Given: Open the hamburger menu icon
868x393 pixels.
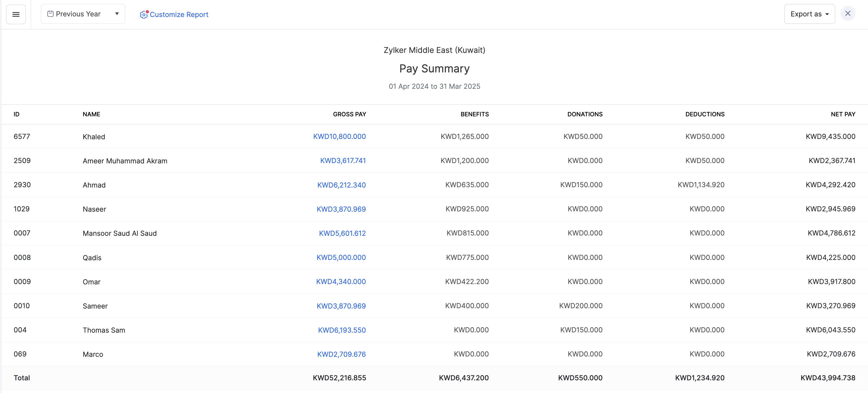Looking at the screenshot, I should click(16, 14).
